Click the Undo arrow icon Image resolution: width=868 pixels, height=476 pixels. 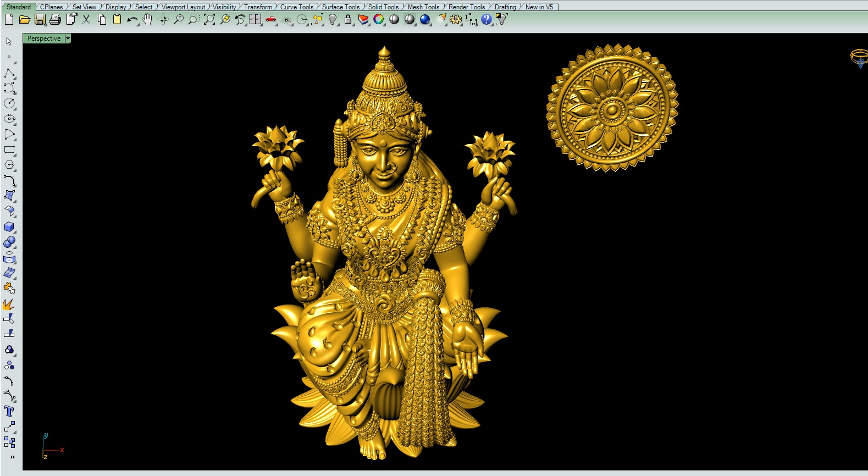(x=132, y=20)
